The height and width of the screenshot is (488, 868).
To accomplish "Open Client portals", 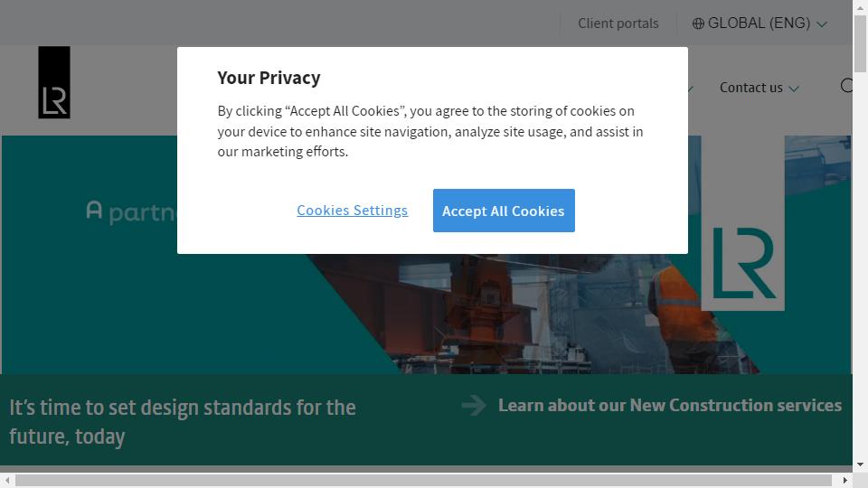I will [618, 23].
